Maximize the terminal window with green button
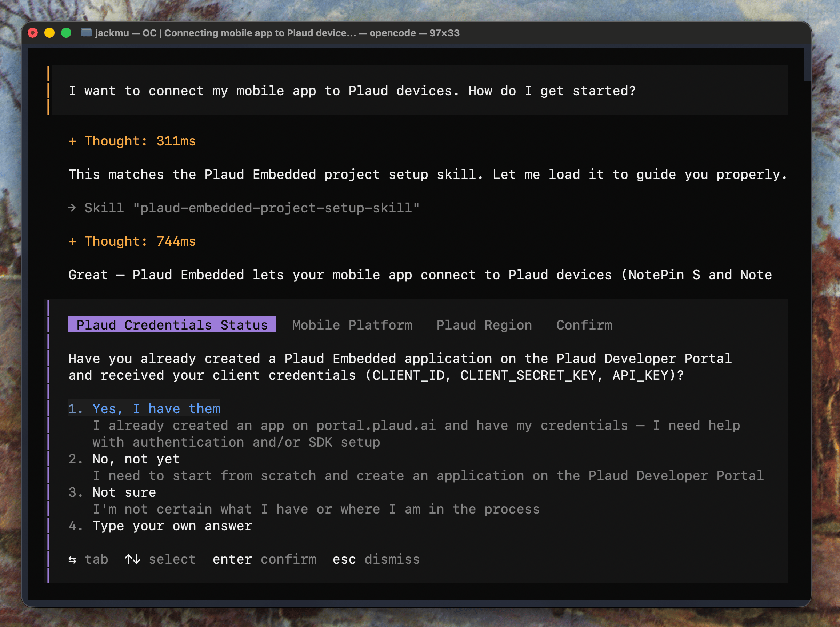The height and width of the screenshot is (627, 840). pos(67,33)
